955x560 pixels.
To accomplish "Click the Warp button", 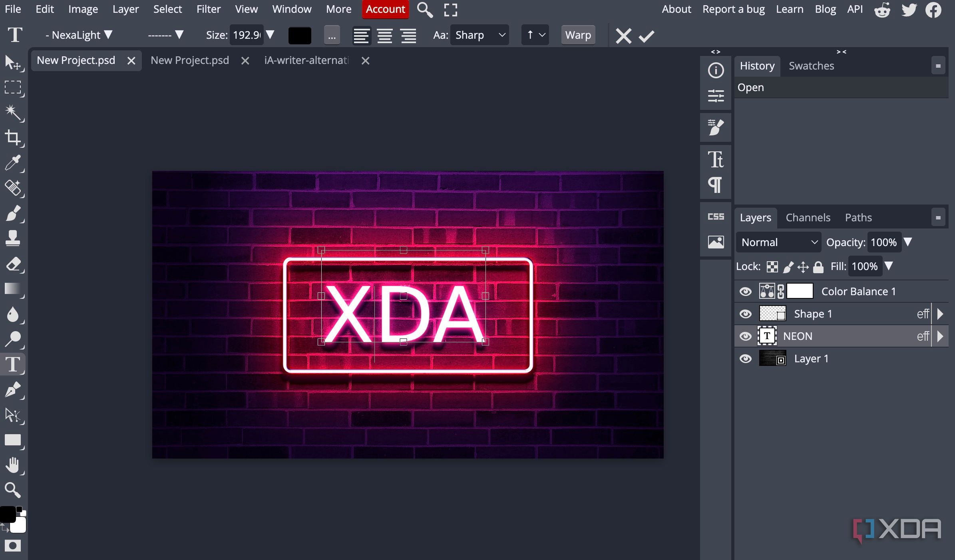I will click(578, 35).
